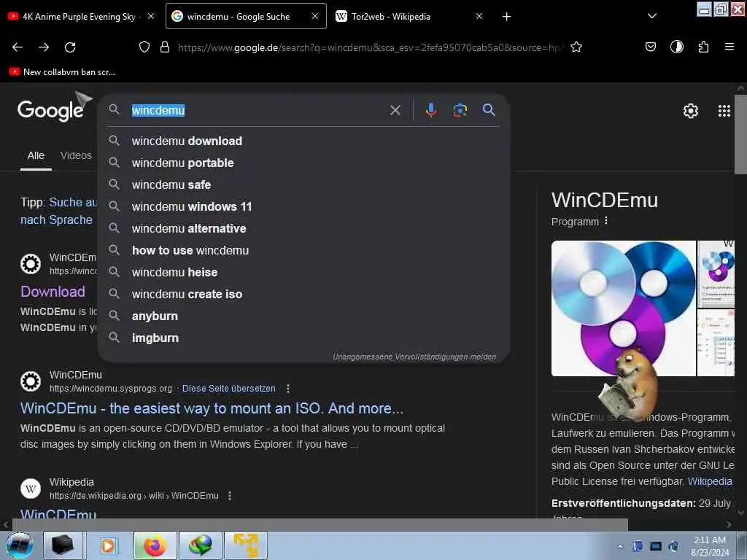Close the Tor2web Wikipedia tab
Image resolution: width=747 pixels, height=560 pixels.
479,16
